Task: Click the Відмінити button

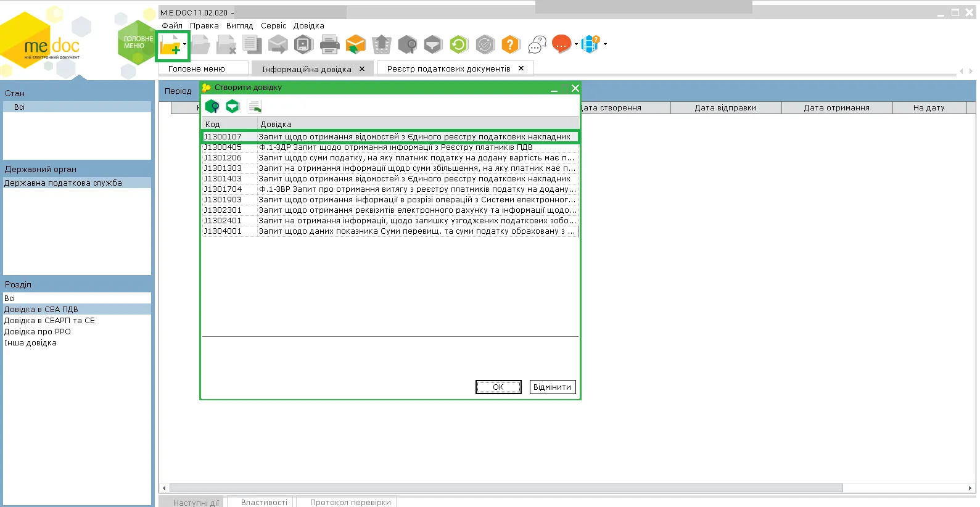Action: pyautogui.click(x=553, y=387)
